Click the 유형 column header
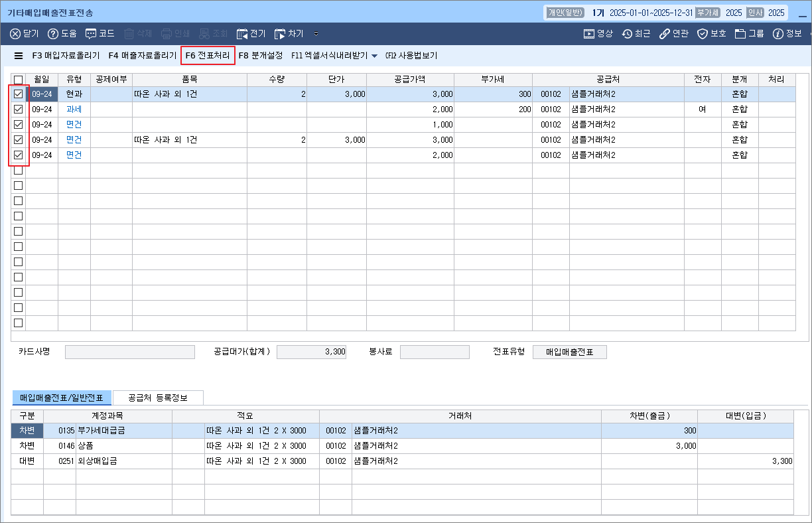 (x=74, y=79)
